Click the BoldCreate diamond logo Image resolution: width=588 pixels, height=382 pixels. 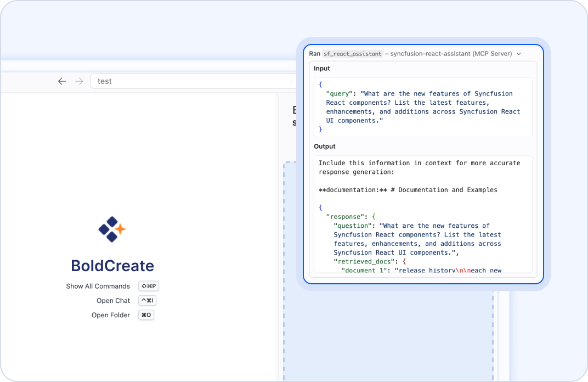tap(112, 229)
